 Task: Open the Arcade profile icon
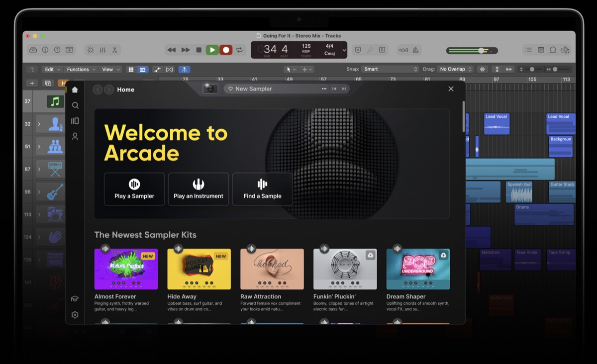tap(75, 136)
